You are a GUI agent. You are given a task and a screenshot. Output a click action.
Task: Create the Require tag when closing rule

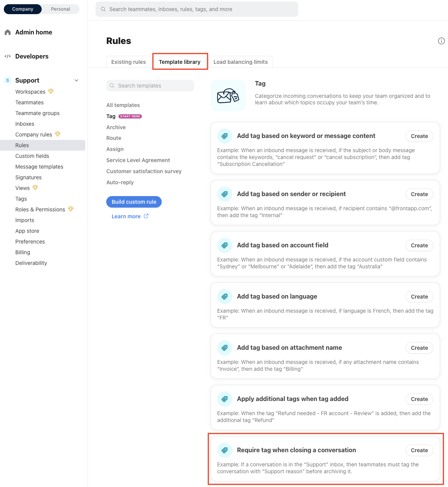419,450
